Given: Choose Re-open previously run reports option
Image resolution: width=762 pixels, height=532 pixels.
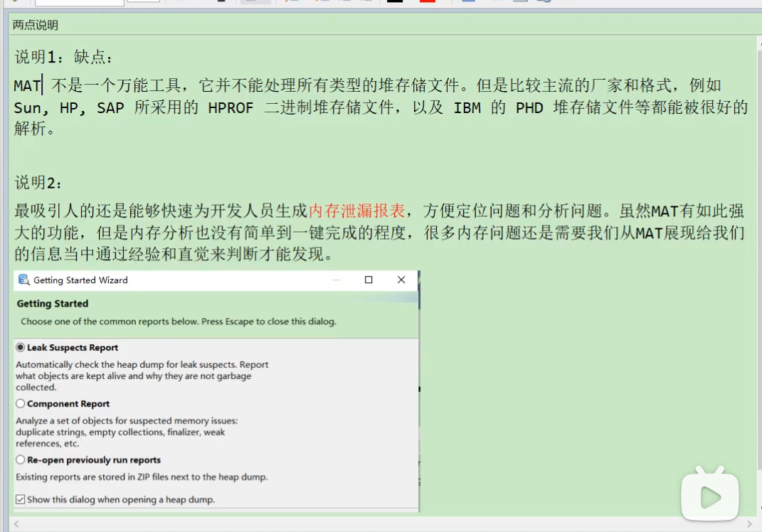Looking at the screenshot, I should point(21,459).
